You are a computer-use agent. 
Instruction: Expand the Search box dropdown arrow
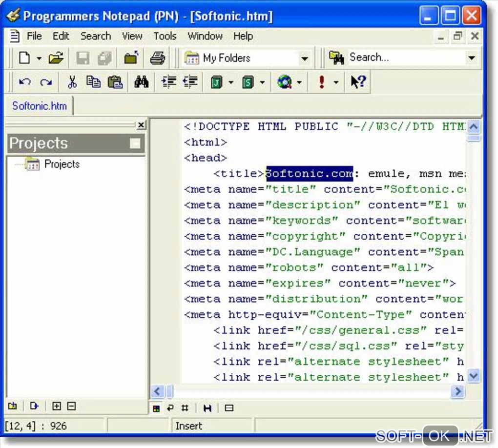point(471,58)
